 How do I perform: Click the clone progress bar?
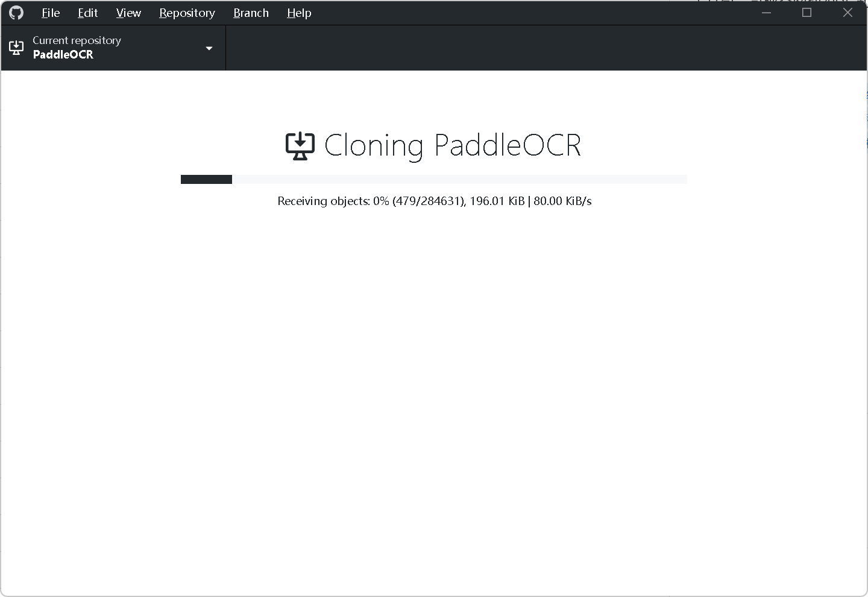(x=434, y=179)
